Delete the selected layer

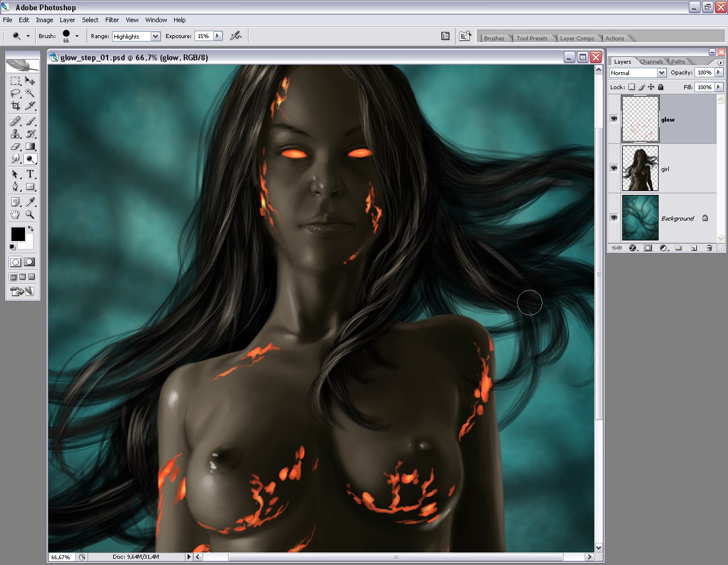[709, 248]
